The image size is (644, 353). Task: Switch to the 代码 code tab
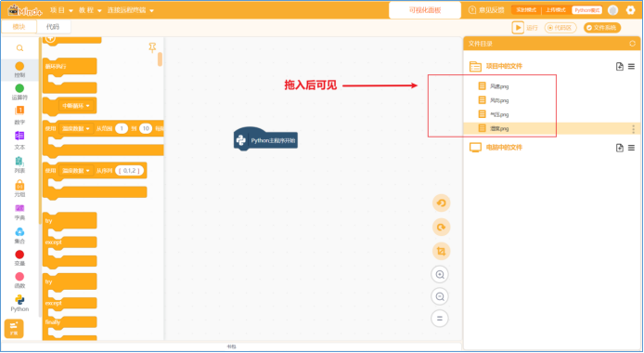(x=53, y=27)
